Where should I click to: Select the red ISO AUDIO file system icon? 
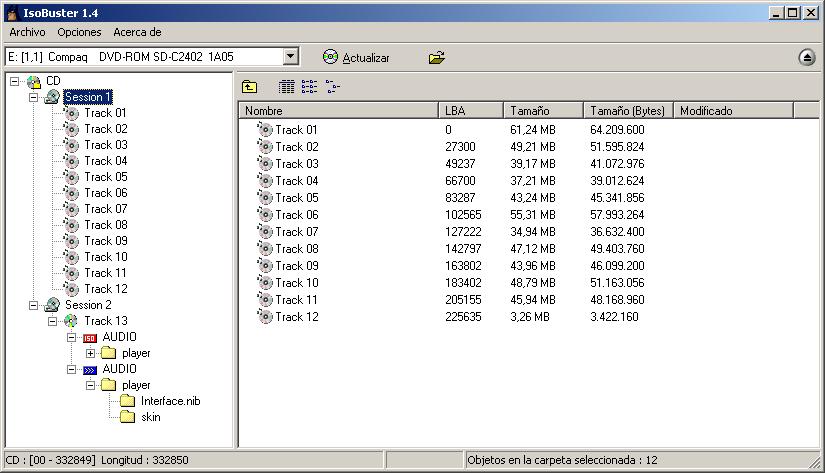91,337
